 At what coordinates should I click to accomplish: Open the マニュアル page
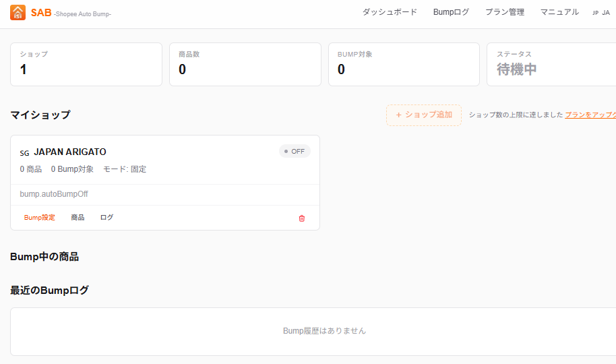tap(559, 12)
